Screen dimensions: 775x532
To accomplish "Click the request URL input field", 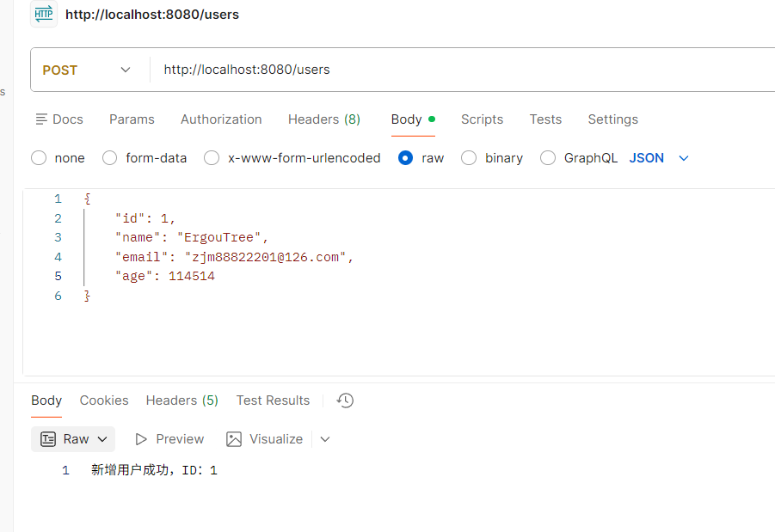I will [x=456, y=70].
